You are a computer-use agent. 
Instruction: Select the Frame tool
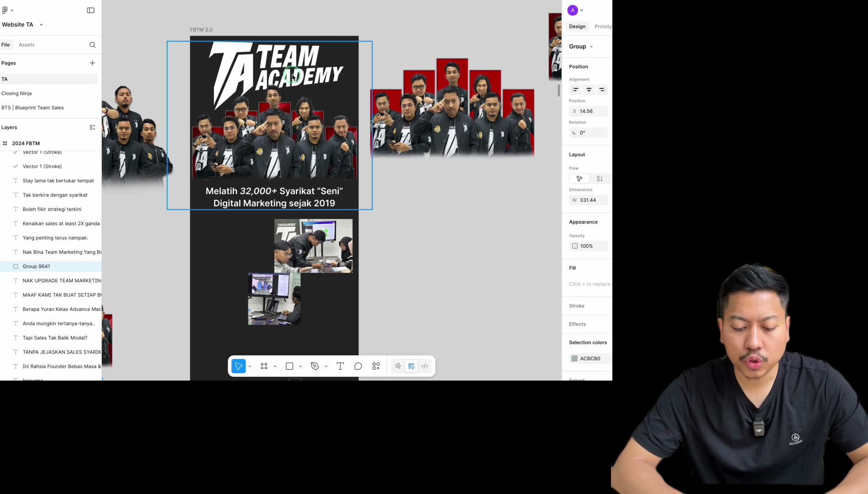coord(264,366)
